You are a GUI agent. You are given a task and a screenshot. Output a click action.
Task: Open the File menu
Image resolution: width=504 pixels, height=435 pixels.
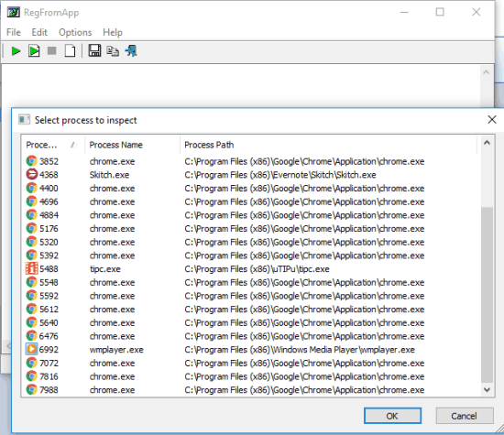(x=14, y=32)
